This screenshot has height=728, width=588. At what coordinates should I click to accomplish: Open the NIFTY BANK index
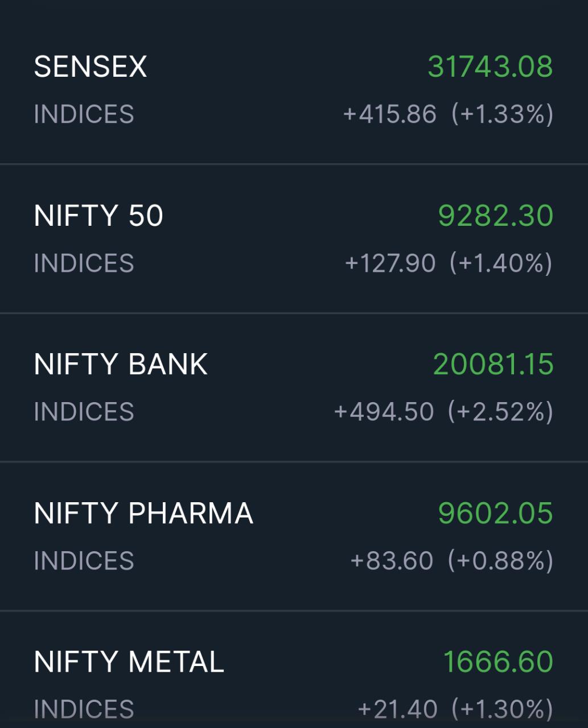(x=121, y=364)
